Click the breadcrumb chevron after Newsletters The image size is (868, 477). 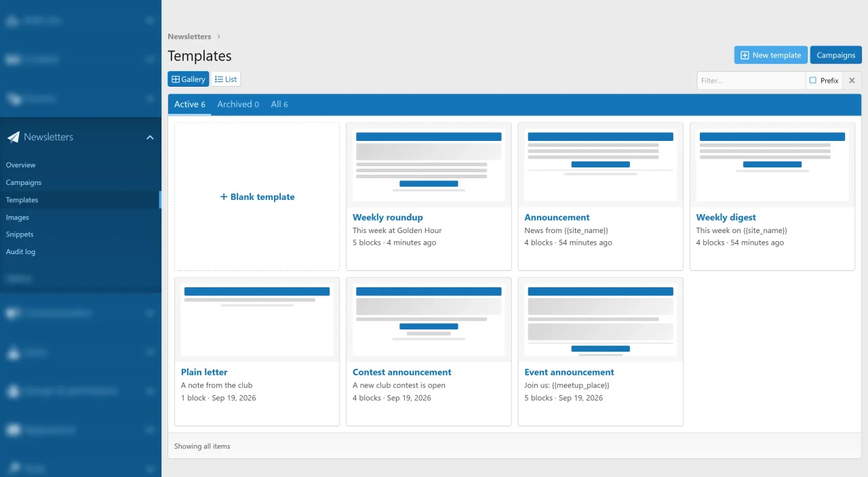[218, 37]
